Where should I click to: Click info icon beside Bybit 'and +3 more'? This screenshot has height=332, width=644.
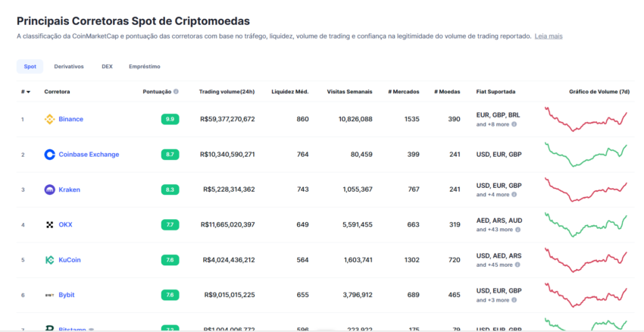514,300
